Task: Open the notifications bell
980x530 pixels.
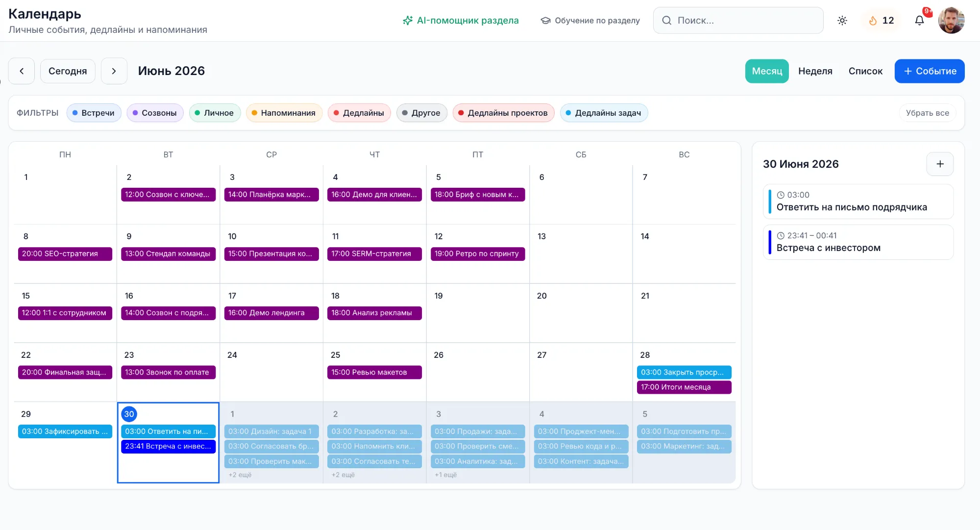Action: point(919,20)
